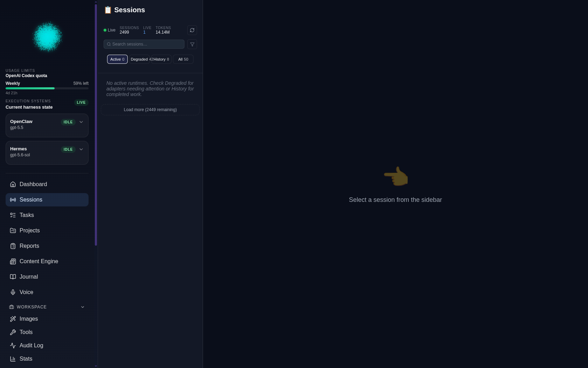588x368 pixels.
Task: Click the gpt-5.6-sol model label
Action: pos(20,155)
